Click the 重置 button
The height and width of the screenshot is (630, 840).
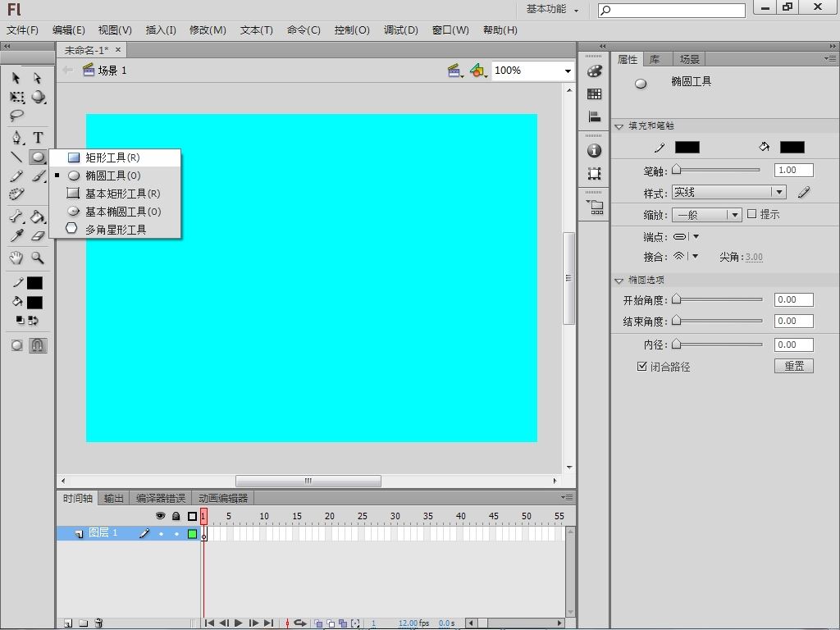click(x=794, y=366)
